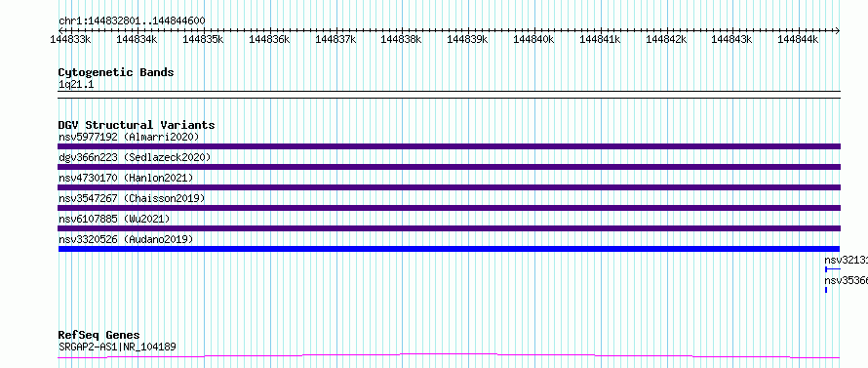Click the nsv3320526 (Audano2019) variant label
The image size is (868, 368).
pos(126,239)
